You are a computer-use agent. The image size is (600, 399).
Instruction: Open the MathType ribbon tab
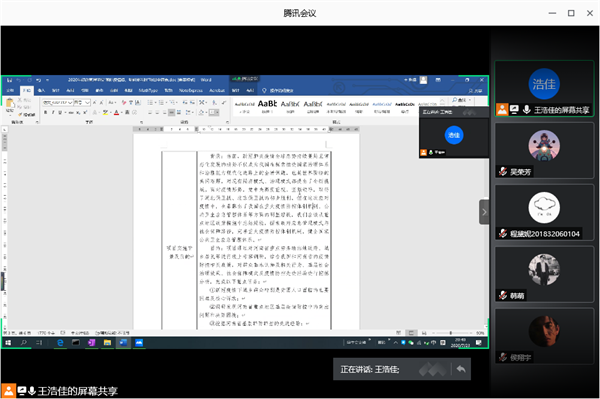pos(148,91)
